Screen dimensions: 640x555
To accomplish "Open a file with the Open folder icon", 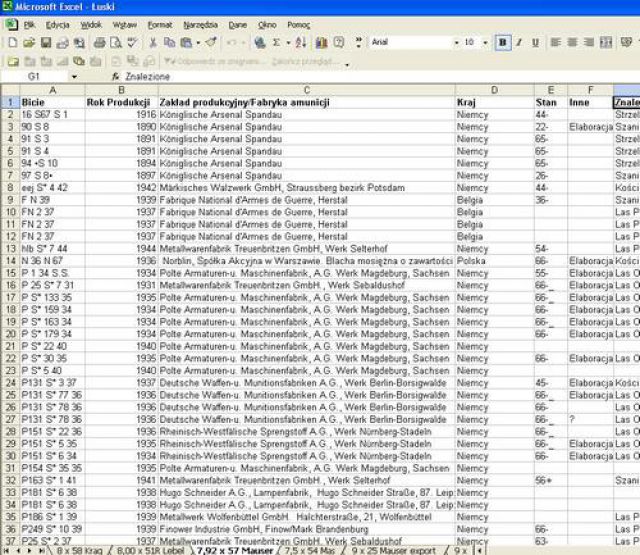I will point(29,42).
